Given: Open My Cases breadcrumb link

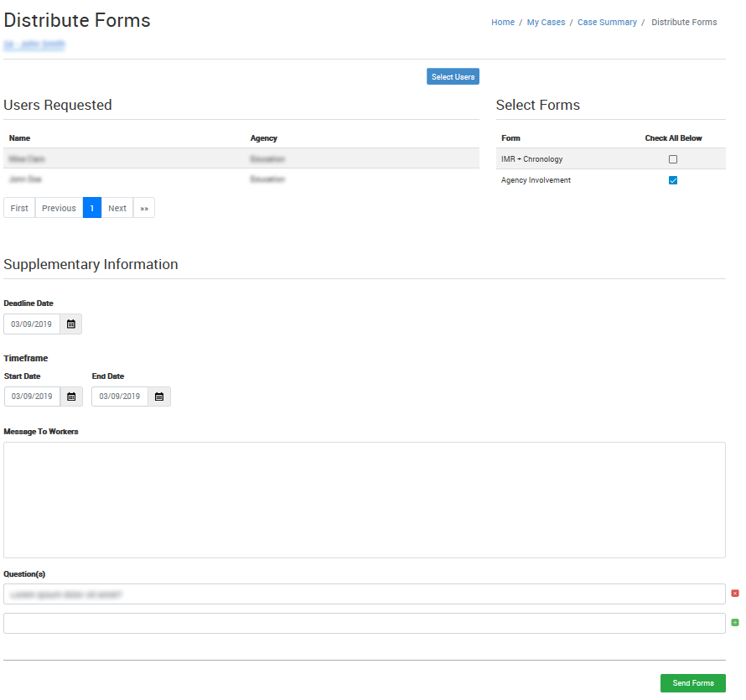Looking at the screenshot, I should pos(547,23).
